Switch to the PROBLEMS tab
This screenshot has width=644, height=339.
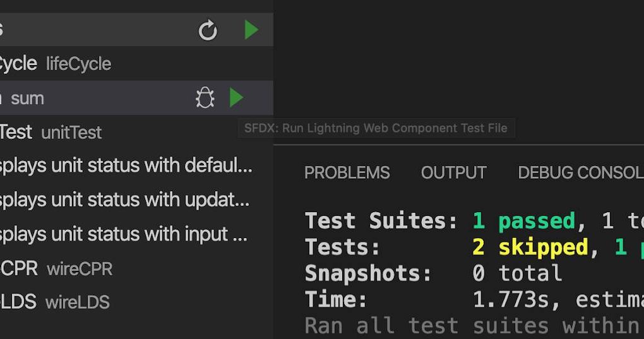coord(347,173)
